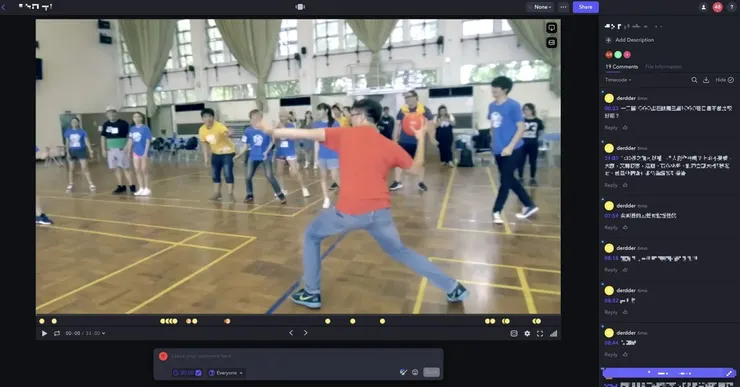Switch to the File Information tab
Screen dimensions: 740x387
point(663,67)
